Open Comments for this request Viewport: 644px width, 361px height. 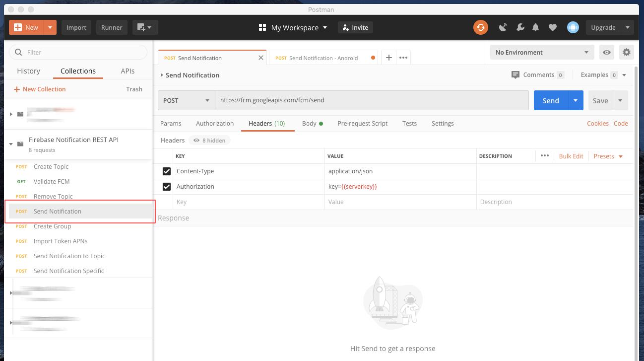(537, 75)
